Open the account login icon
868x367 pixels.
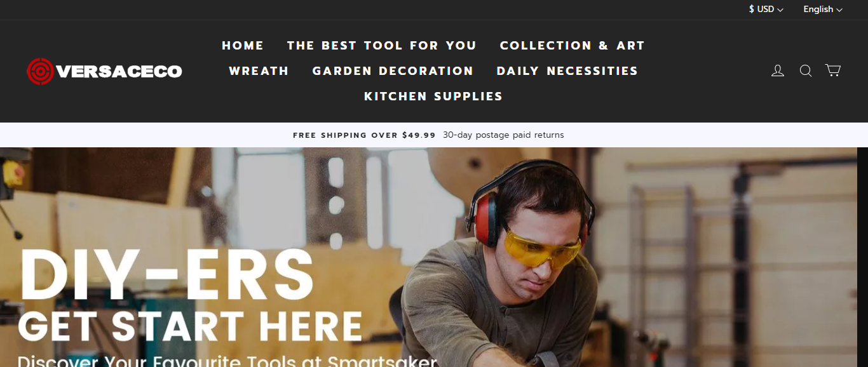(x=778, y=70)
